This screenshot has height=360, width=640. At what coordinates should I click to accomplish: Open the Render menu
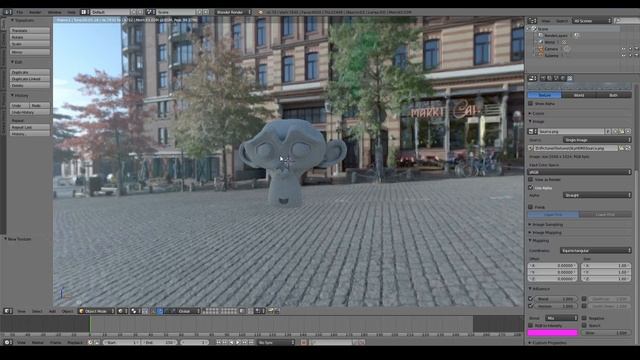[35, 12]
